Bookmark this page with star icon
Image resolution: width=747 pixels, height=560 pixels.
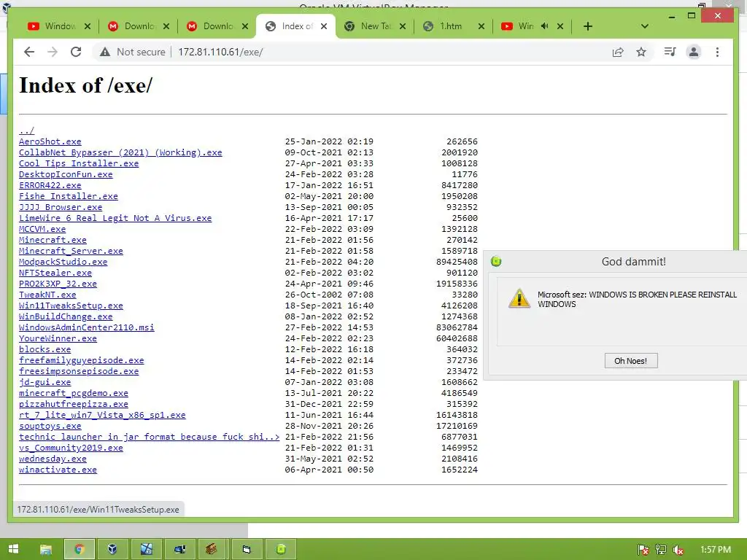click(x=641, y=52)
